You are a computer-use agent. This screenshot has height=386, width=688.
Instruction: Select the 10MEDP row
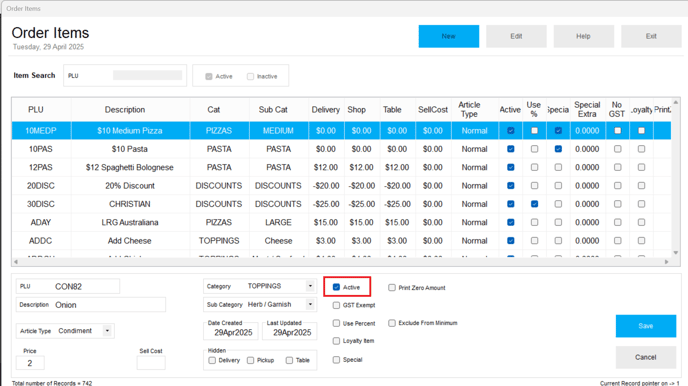pos(341,131)
